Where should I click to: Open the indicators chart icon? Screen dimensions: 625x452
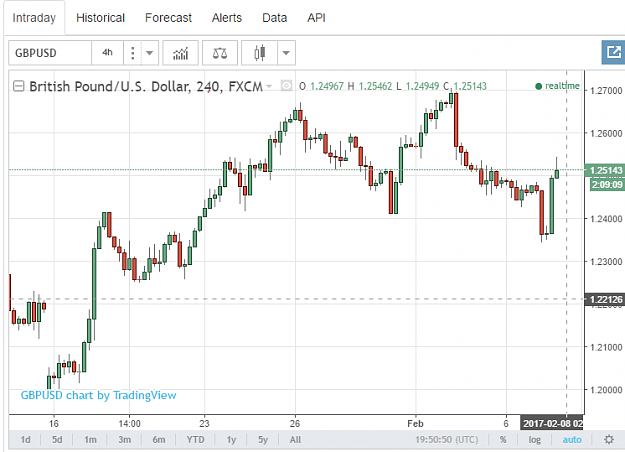[181, 53]
